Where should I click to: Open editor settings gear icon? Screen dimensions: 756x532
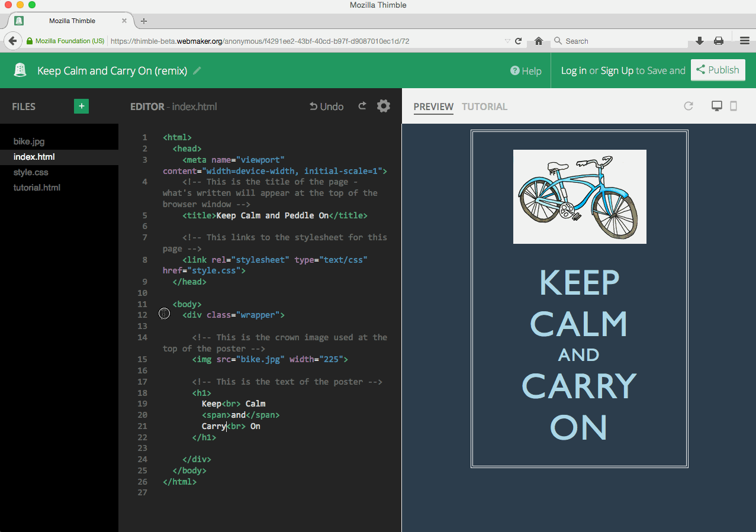pos(384,106)
